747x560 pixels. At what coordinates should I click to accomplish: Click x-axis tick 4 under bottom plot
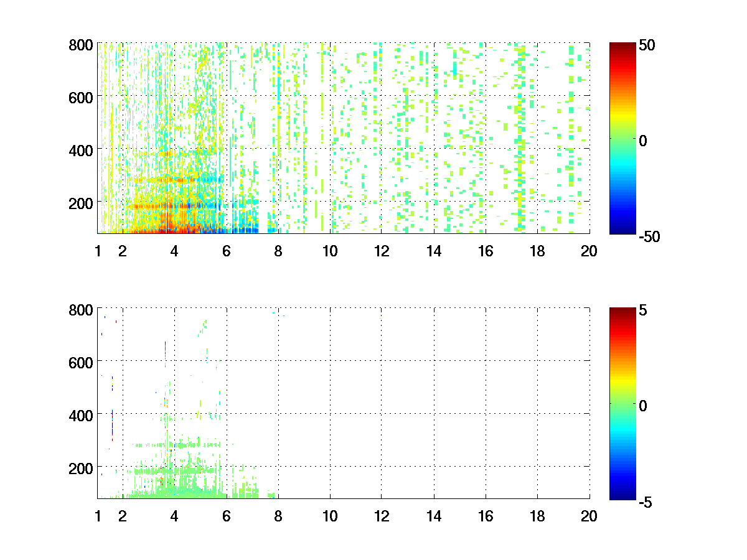click(x=174, y=516)
